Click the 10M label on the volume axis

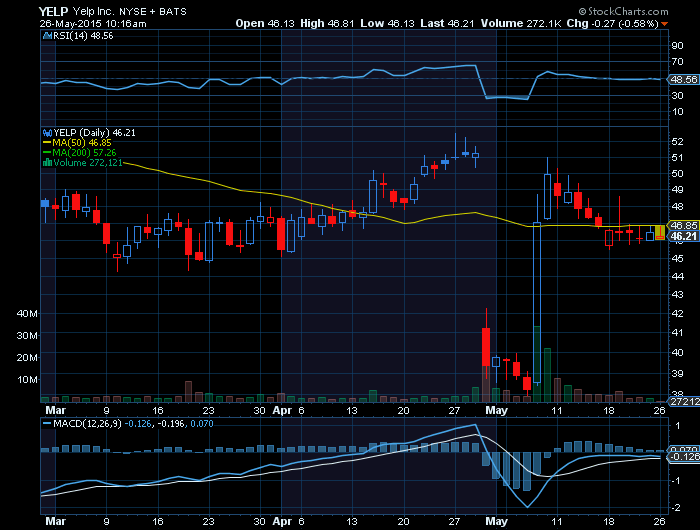coord(27,380)
